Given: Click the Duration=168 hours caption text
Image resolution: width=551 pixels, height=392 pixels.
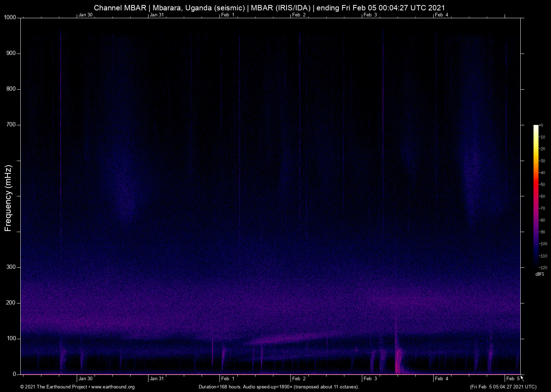Looking at the screenshot, I should point(278,387).
